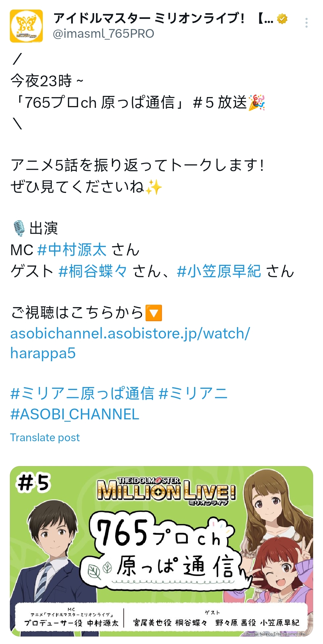Open hashtag #小笠原早紀
The width and height of the screenshot is (323, 644).
pos(219,271)
